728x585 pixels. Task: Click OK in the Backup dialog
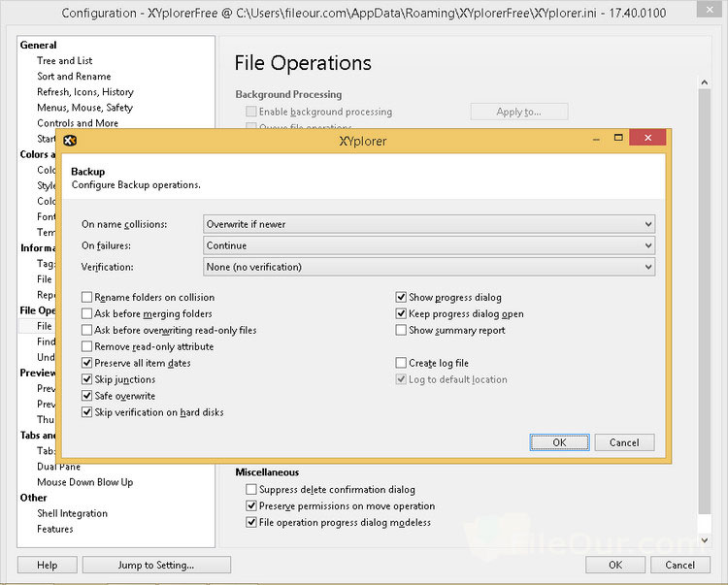[x=559, y=442]
